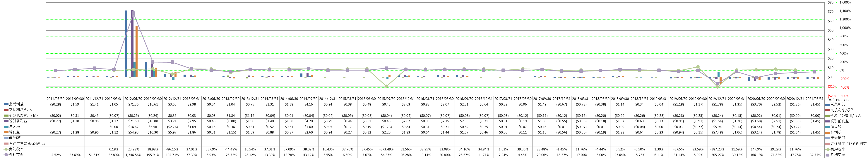Click the -86.15% effective tax rate cell
This screenshot has height=158, width=868.
172,149
